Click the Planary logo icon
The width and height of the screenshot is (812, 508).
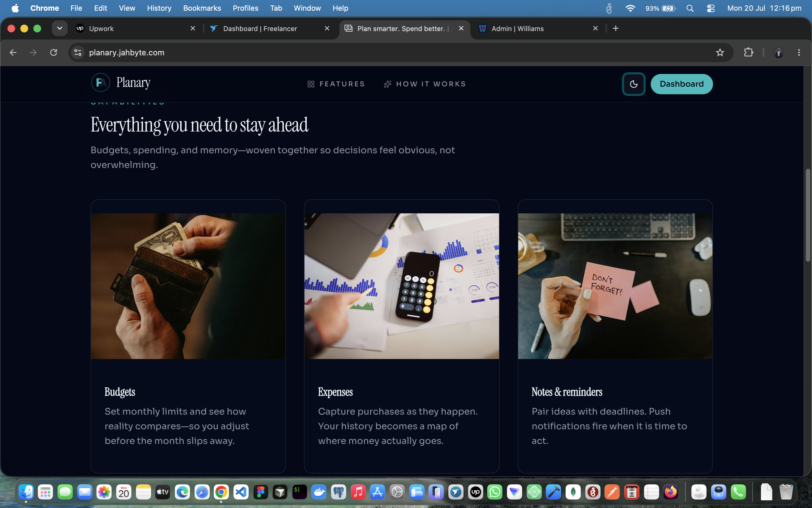pyautogui.click(x=101, y=83)
